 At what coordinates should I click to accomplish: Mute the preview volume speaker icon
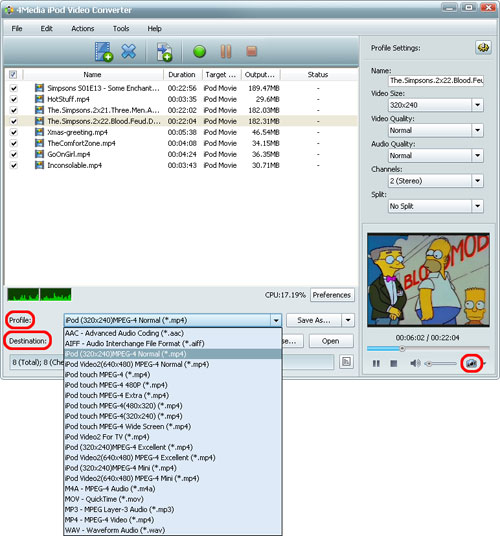415,363
